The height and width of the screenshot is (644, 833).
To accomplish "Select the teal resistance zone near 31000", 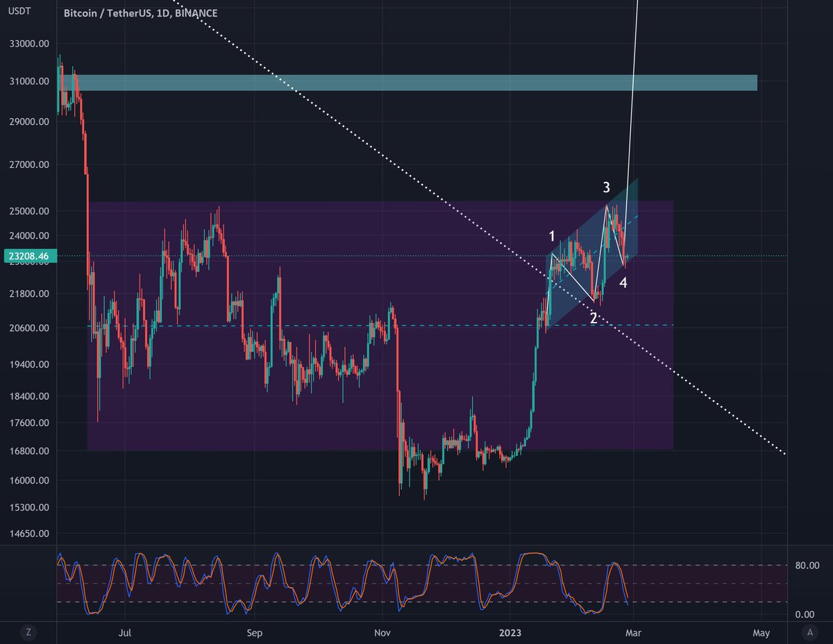I will tap(407, 83).
